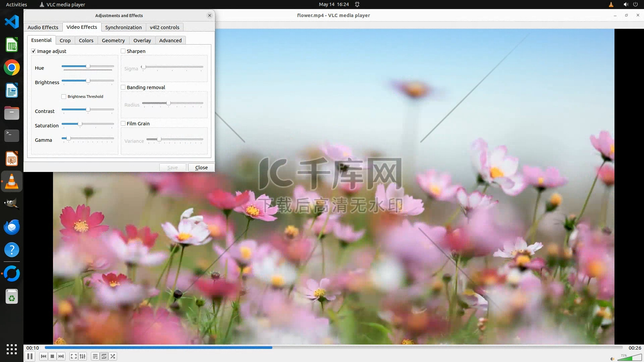Open the Geometry sub-tab
Screen dimensions: 644x362
click(x=113, y=40)
